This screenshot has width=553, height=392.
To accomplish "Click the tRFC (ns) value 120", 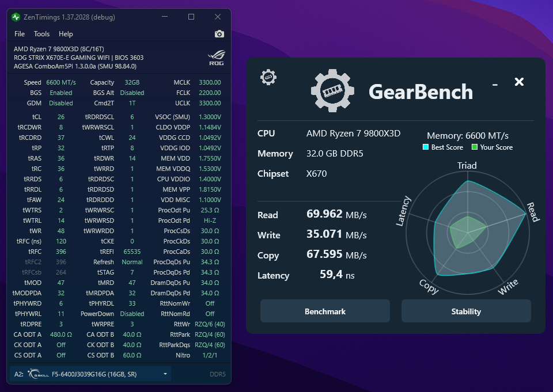I will (61, 241).
